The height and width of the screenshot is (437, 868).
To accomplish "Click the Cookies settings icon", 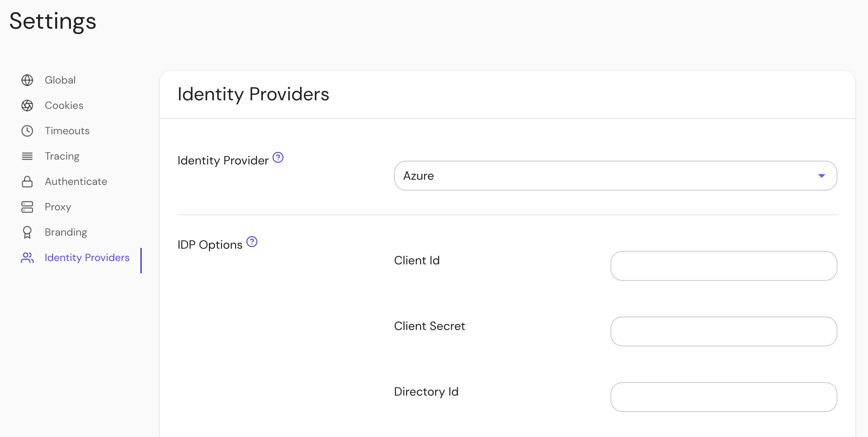I will pyautogui.click(x=27, y=106).
